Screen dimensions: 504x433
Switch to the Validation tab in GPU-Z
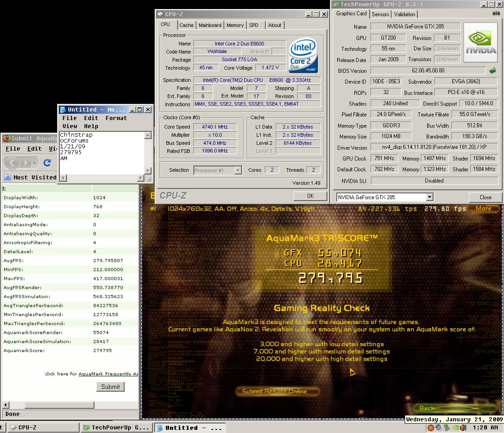(x=404, y=14)
